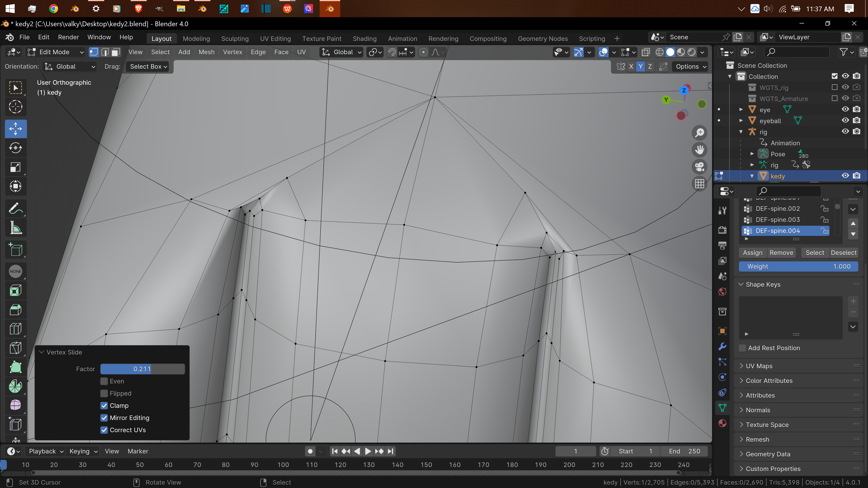The height and width of the screenshot is (488, 868).
Task: Switch to the Sculpting workspace tab
Action: coord(235,38)
